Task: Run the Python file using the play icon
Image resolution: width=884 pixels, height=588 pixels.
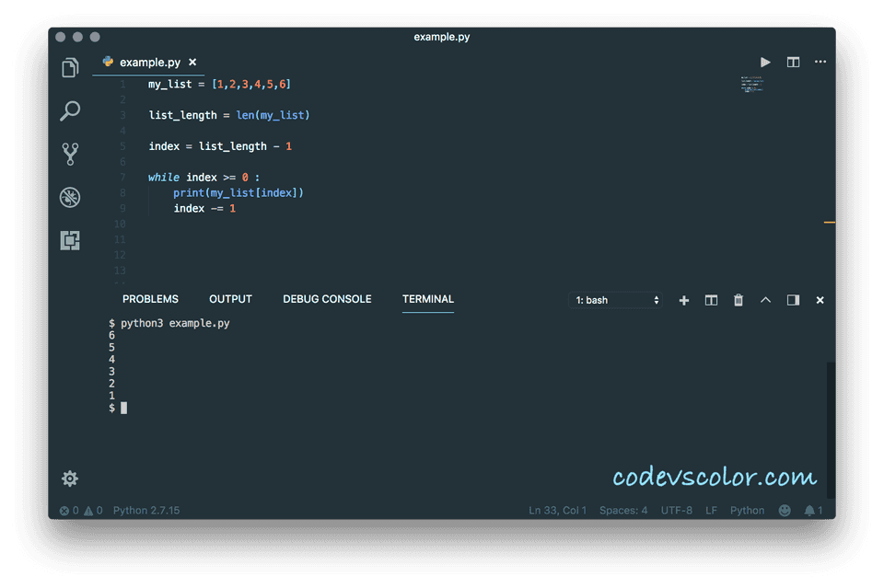Action: 765,62
